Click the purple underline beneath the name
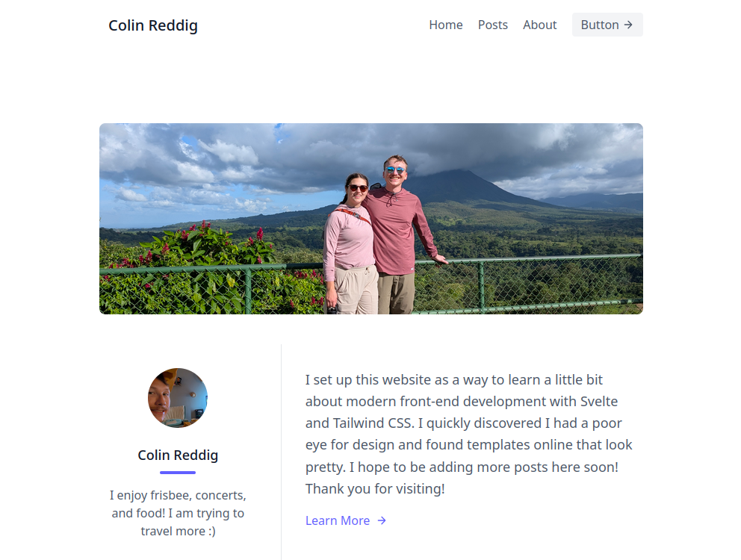The image size is (741, 560). coord(178,472)
